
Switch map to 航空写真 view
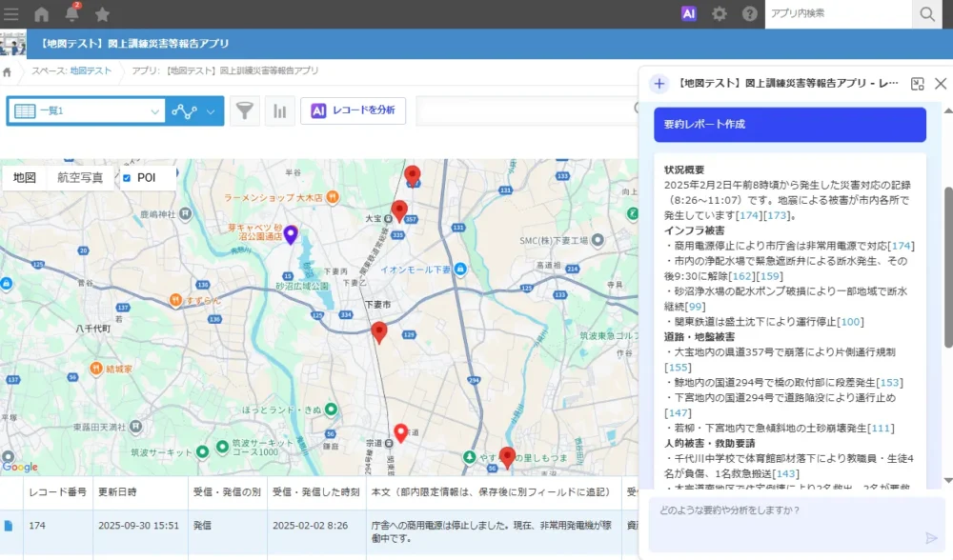click(x=80, y=178)
